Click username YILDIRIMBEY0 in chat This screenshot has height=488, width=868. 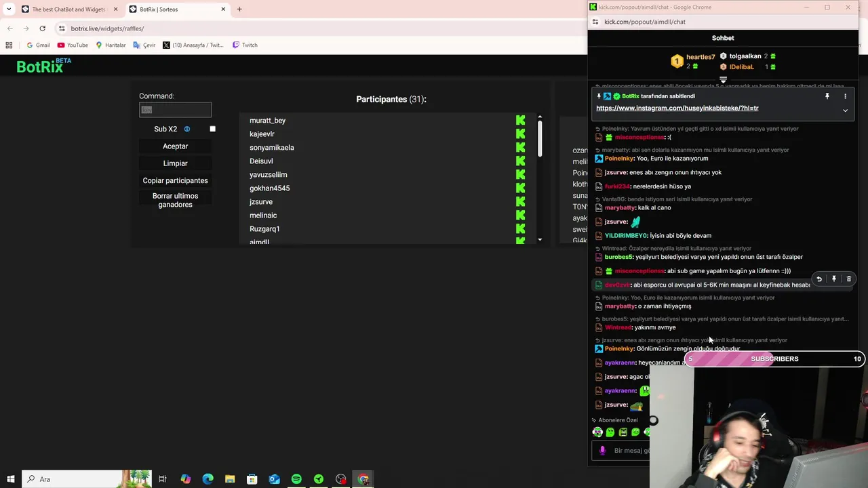point(625,236)
